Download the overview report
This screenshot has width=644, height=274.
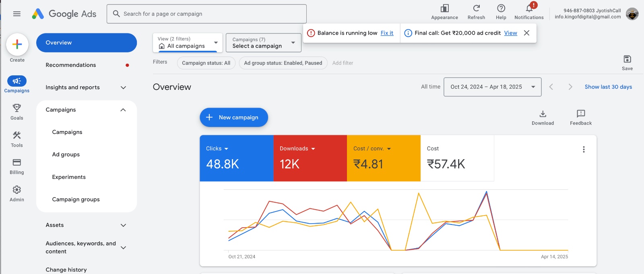(x=543, y=114)
